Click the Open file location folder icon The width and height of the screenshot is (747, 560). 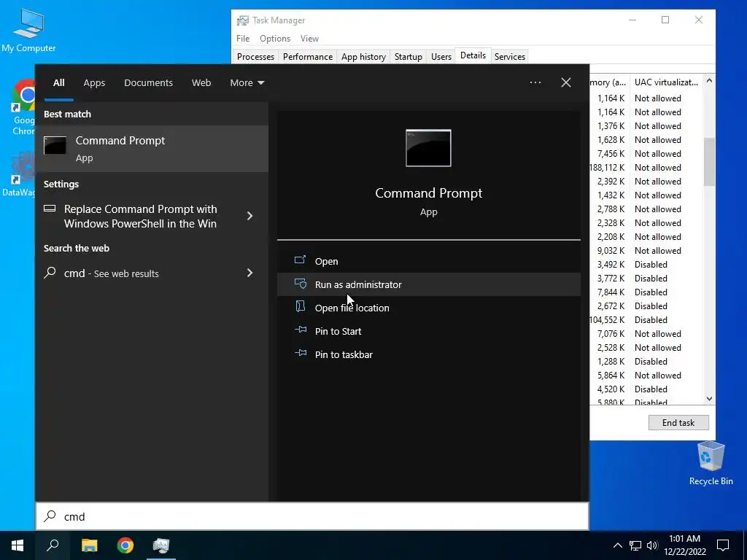300,306
